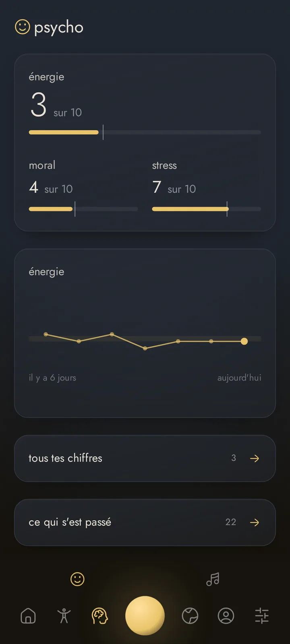
Task: Open the "tous tes chiffres" row
Action: (145, 458)
